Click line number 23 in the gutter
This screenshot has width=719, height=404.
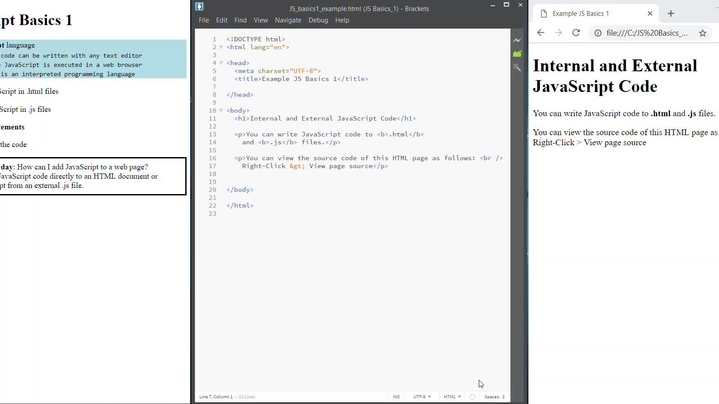[212, 214]
